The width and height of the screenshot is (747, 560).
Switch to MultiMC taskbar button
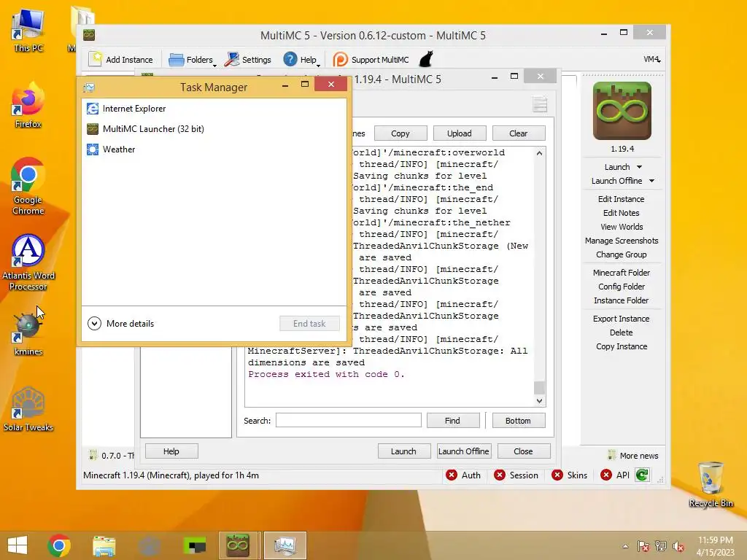tap(238, 545)
